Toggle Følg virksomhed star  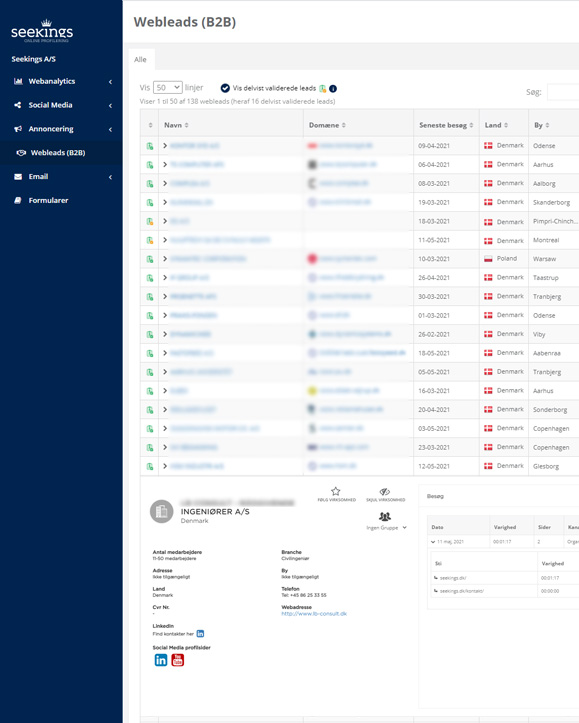[336, 491]
